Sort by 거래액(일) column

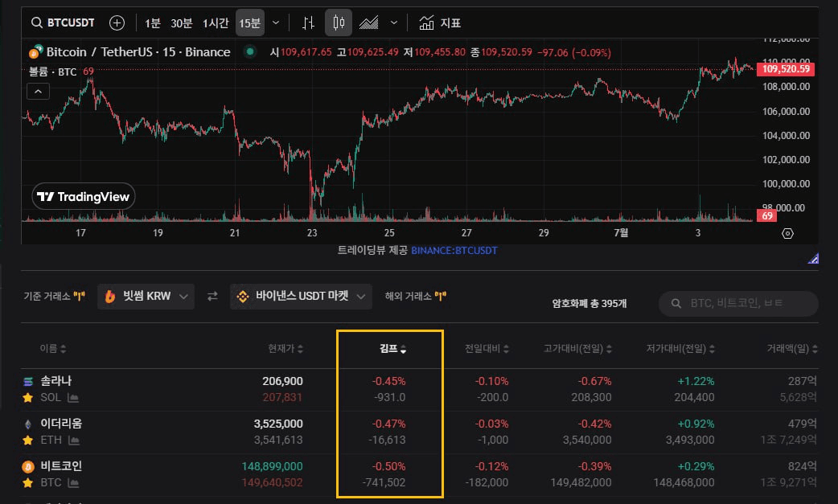coord(792,349)
